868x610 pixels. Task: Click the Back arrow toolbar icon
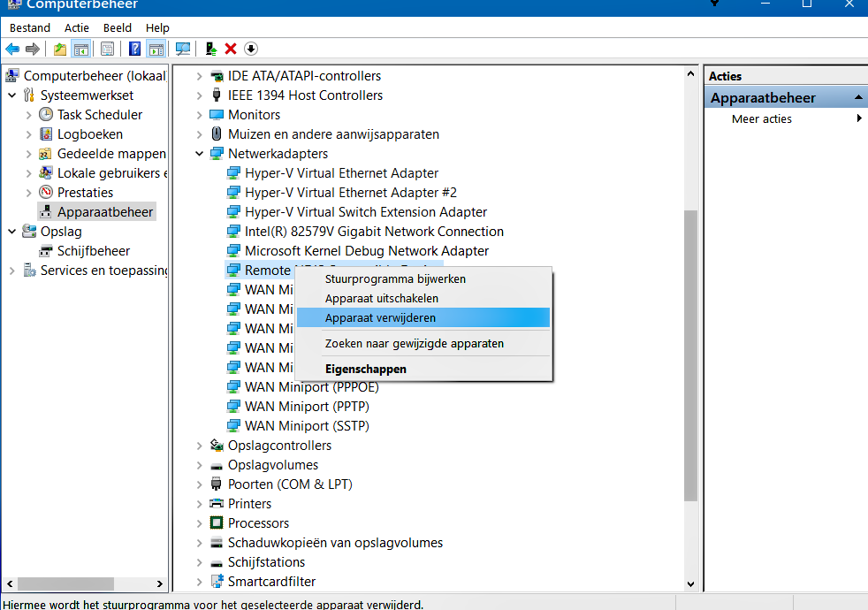pyautogui.click(x=12, y=50)
